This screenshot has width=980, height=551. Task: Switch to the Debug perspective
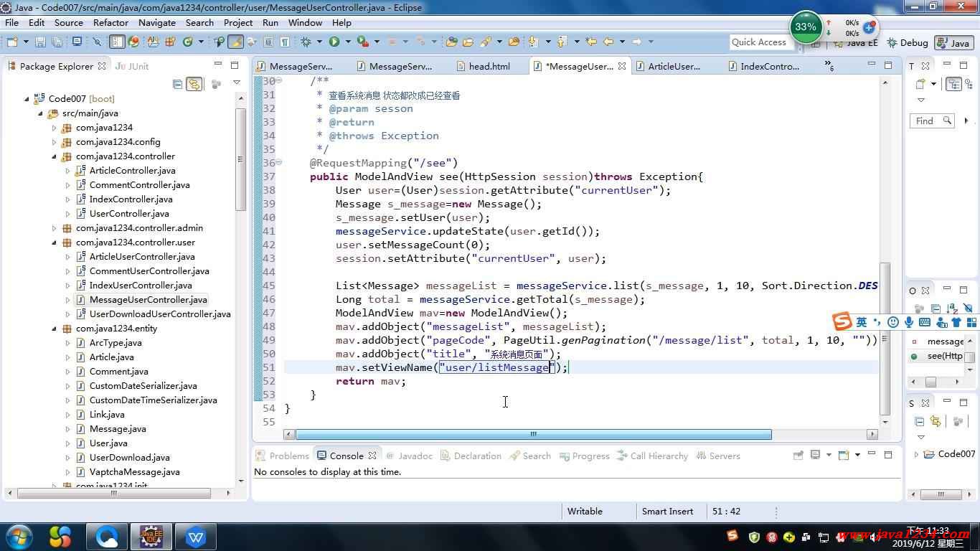pyautogui.click(x=907, y=42)
